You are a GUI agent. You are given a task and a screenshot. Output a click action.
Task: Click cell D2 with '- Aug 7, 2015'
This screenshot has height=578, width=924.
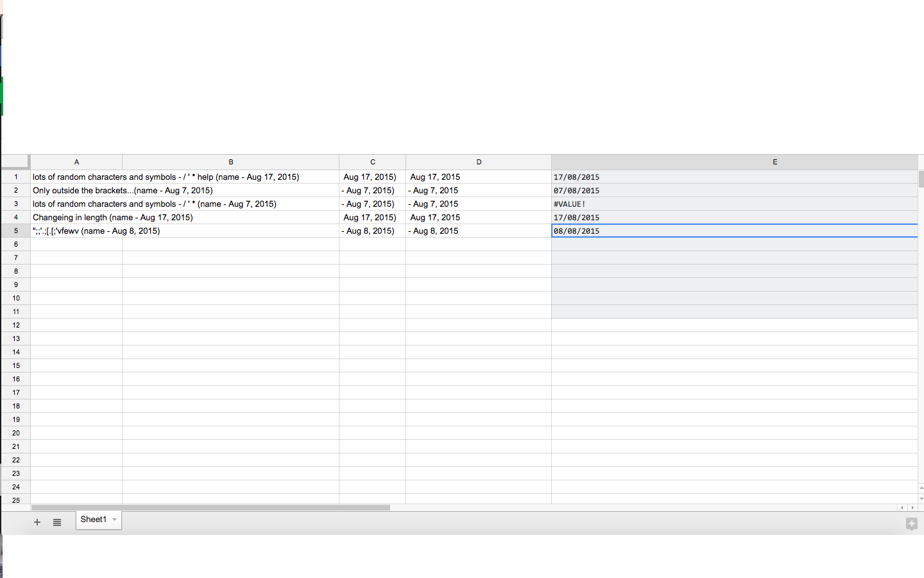pos(478,190)
